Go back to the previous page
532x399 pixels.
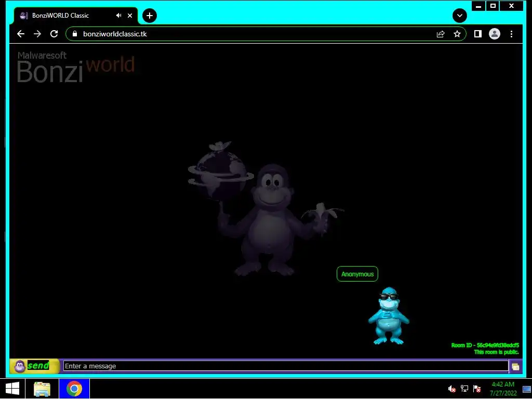pyautogui.click(x=21, y=34)
